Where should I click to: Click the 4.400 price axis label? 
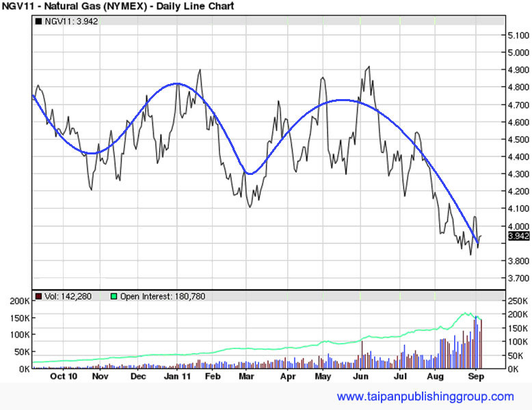pos(518,156)
